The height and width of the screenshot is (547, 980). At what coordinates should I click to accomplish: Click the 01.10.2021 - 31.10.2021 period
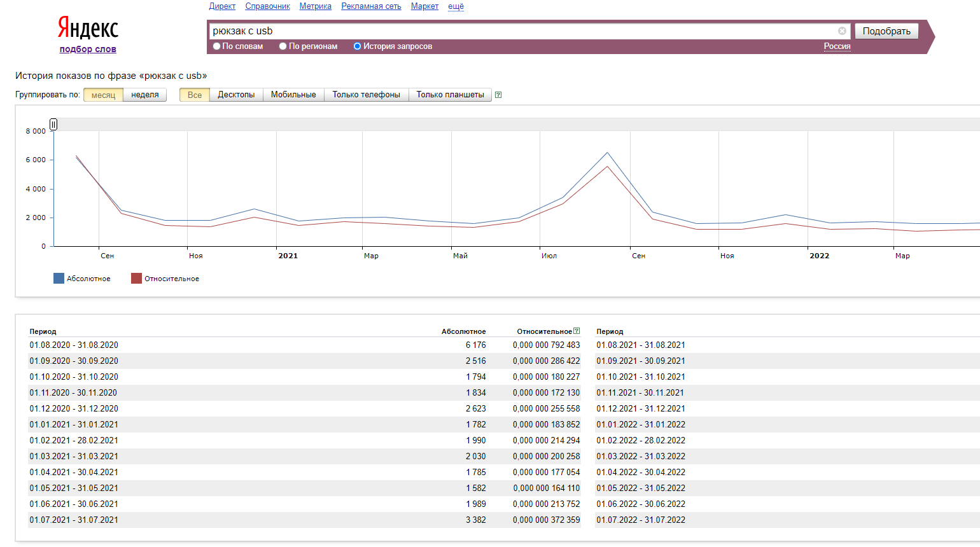point(641,377)
